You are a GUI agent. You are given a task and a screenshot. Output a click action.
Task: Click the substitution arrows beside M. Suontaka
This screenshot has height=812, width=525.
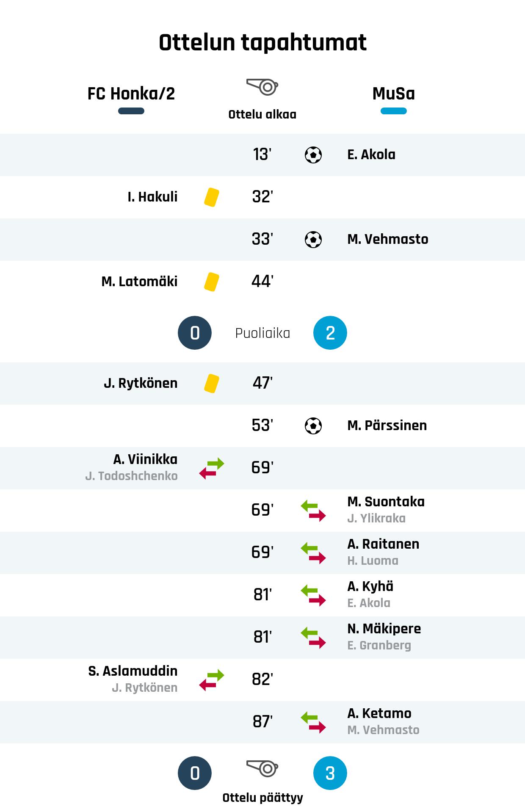coord(313,511)
